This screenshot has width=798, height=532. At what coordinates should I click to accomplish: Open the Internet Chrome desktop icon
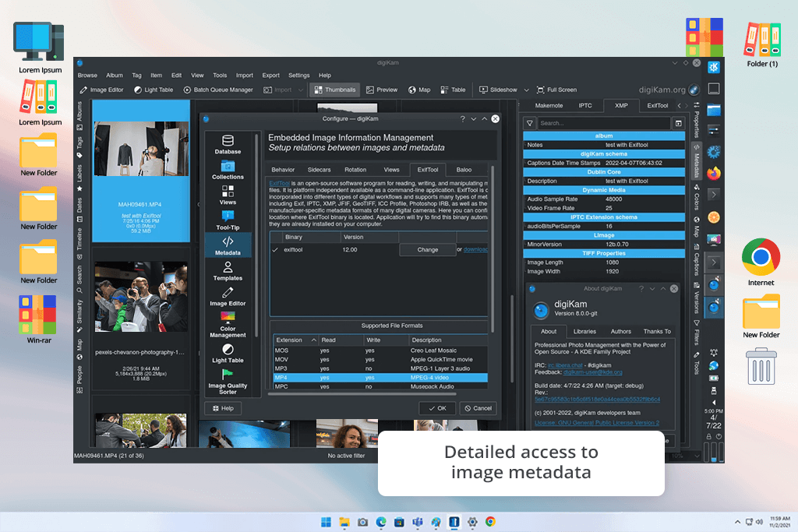click(761, 262)
